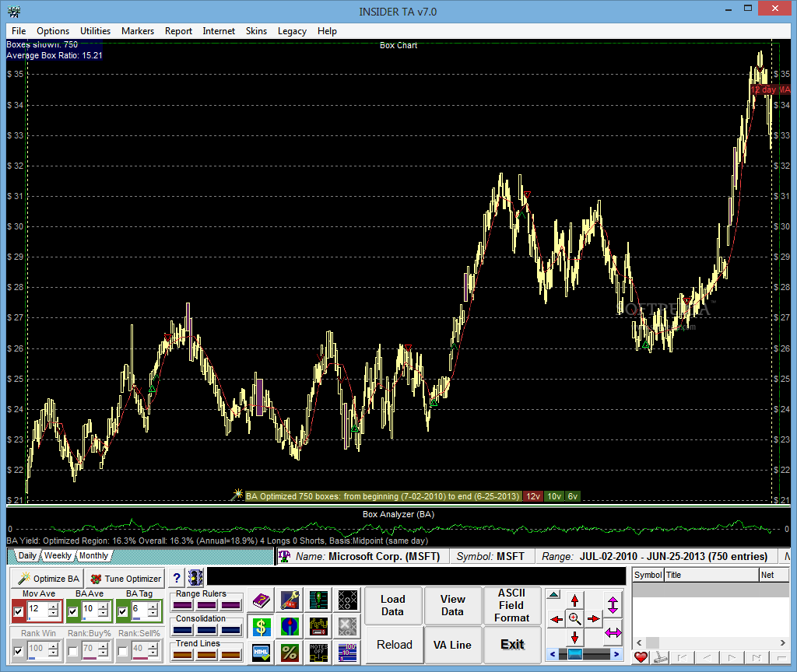797x672 pixels.
Task: Click the middle blue Consolidation swatch
Action: (207, 630)
